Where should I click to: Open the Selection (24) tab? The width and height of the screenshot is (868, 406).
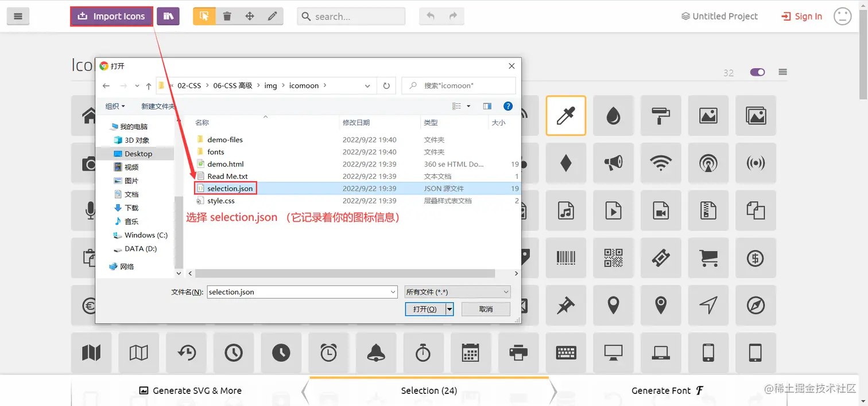coord(428,390)
